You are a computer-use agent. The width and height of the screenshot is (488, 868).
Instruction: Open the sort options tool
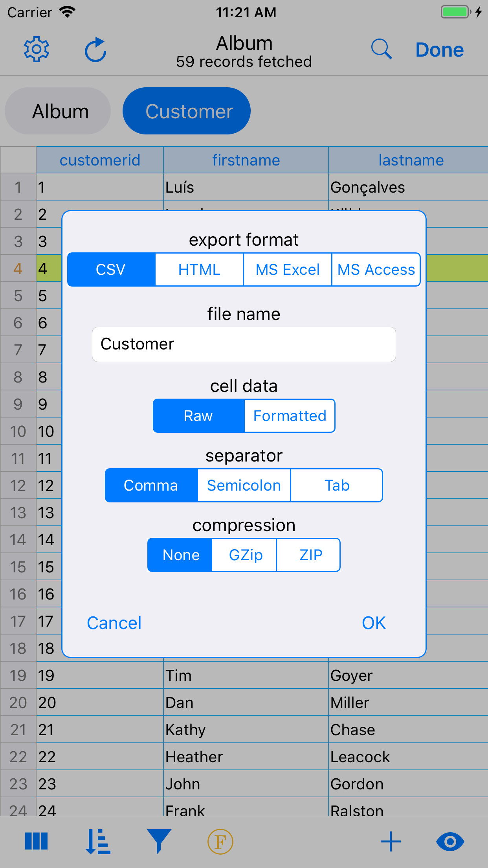click(x=97, y=842)
